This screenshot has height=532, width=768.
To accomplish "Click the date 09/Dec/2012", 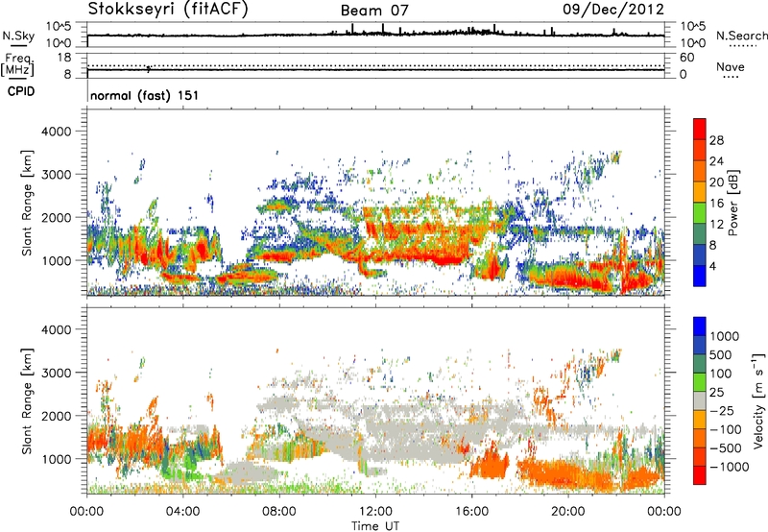I will 613,10.
